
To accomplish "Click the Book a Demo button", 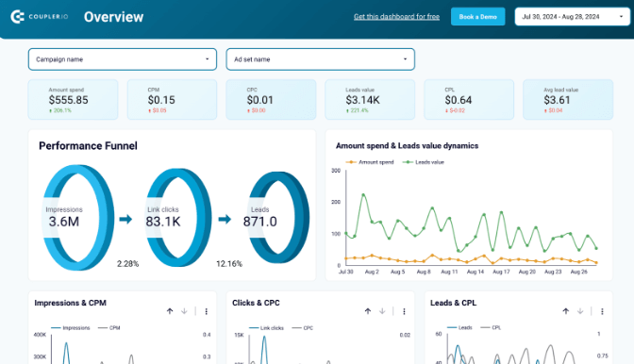I will (478, 17).
